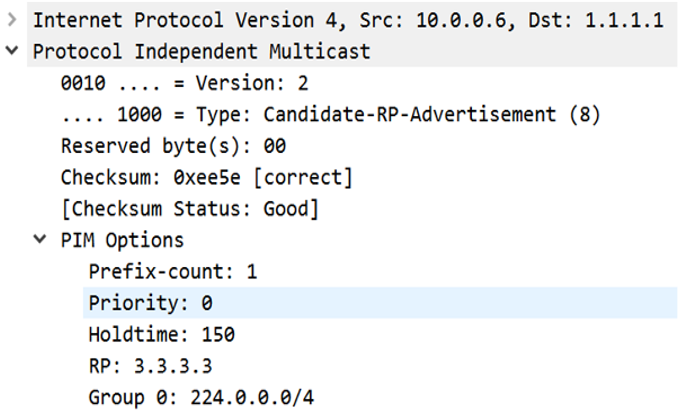Collapse the Protocol Independent Multicast section
This screenshot has height=418, width=679.
[11, 51]
